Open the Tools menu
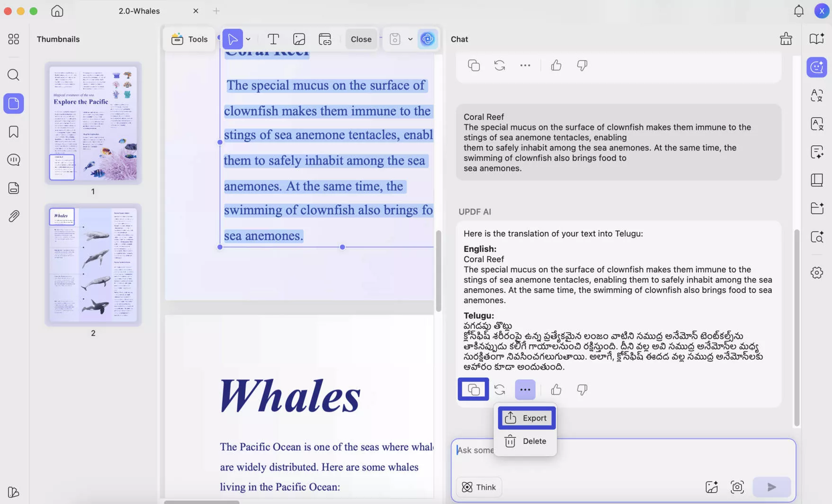 [189, 39]
